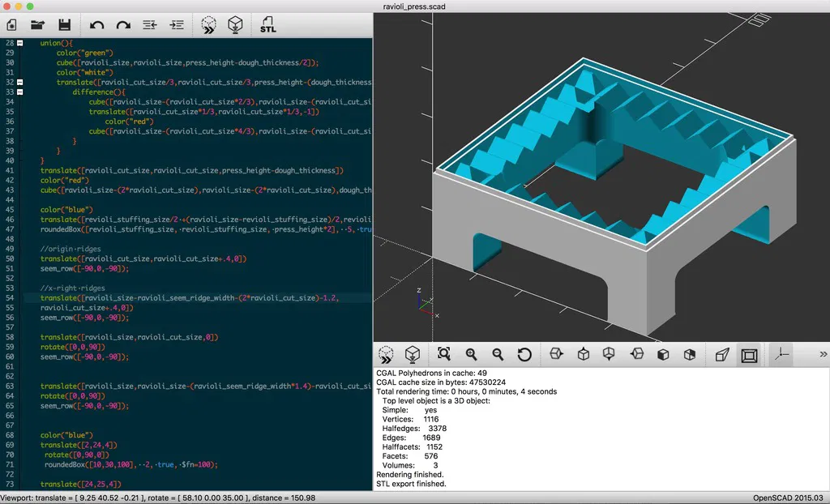Click the rendered ravioli press model

614,196
